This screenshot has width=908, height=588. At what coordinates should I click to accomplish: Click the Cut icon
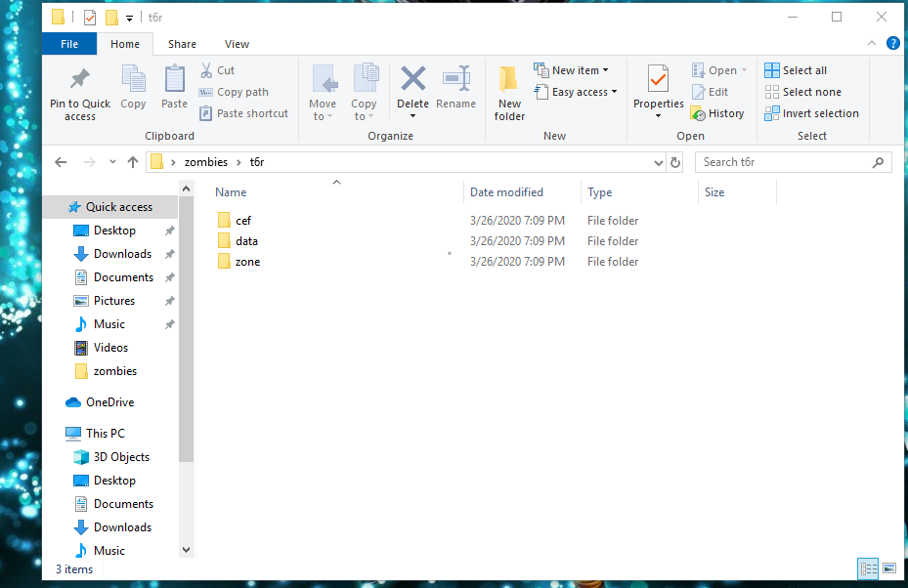pyautogui.click(x=206, y=69)
